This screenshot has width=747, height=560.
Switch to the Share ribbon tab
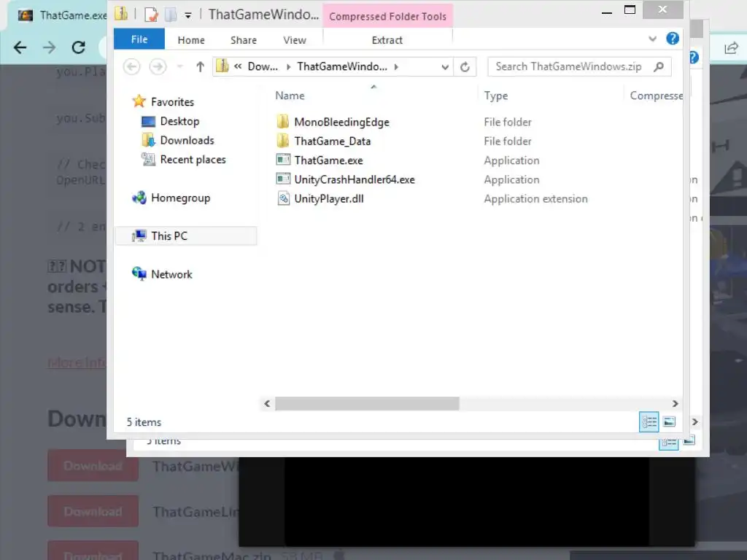coord(244,40)
